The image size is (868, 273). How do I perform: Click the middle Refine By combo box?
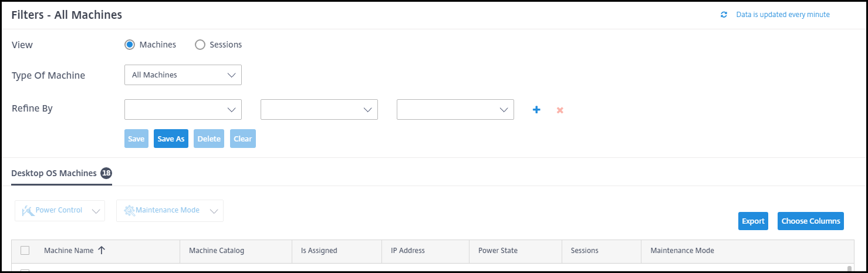[319, 110]
